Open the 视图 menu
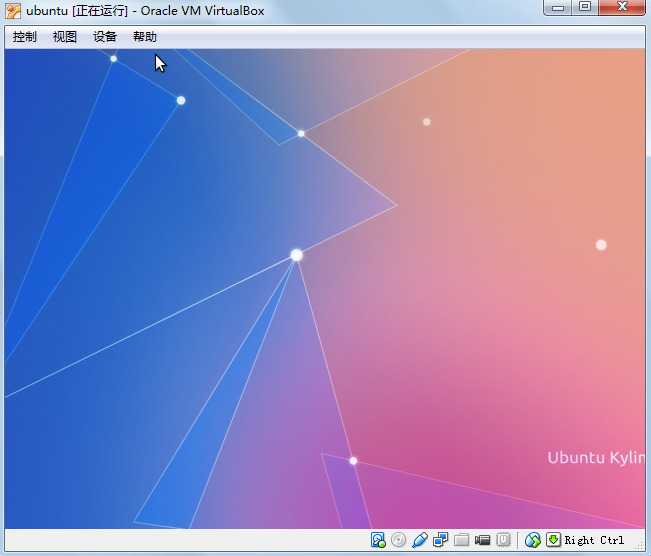Screen dimensions: 651x556 65,37
